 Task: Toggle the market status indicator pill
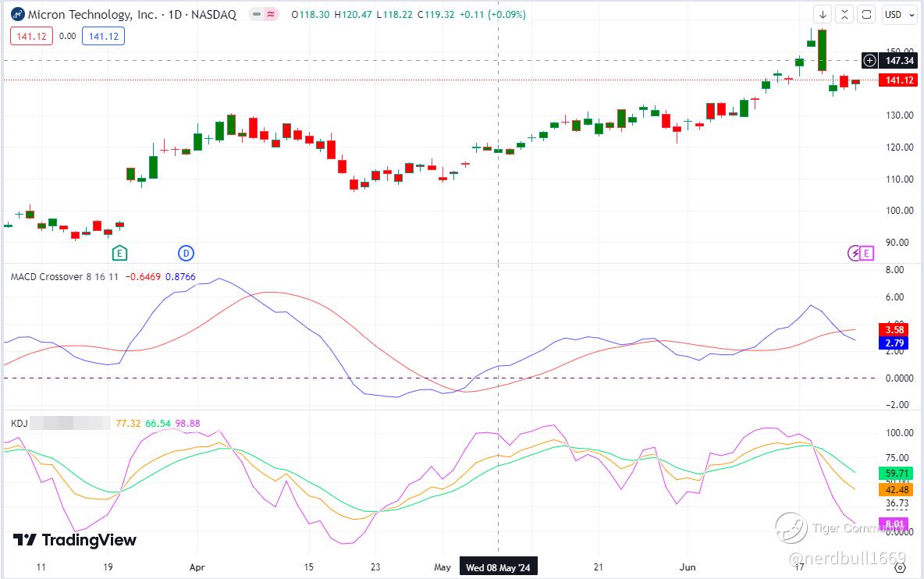pyautogui.click(x=264, y=14)
